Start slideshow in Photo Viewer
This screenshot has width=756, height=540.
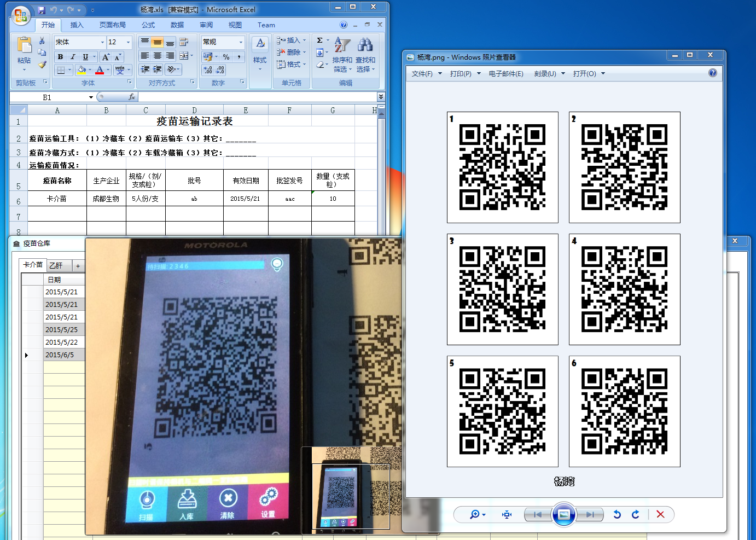click(x=564, y=514)
